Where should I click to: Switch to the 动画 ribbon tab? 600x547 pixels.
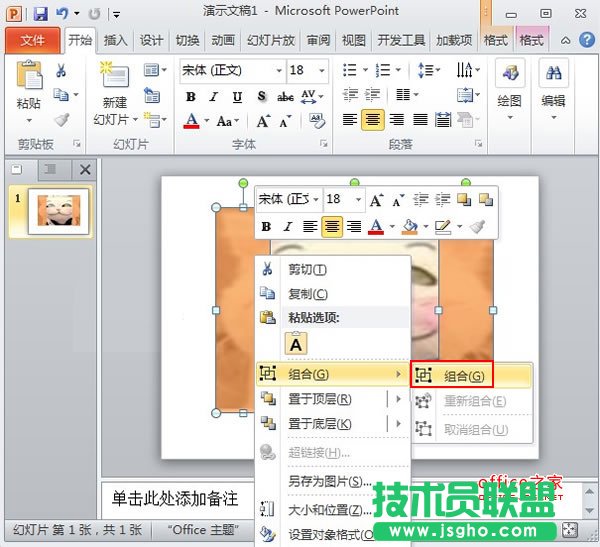223,40
